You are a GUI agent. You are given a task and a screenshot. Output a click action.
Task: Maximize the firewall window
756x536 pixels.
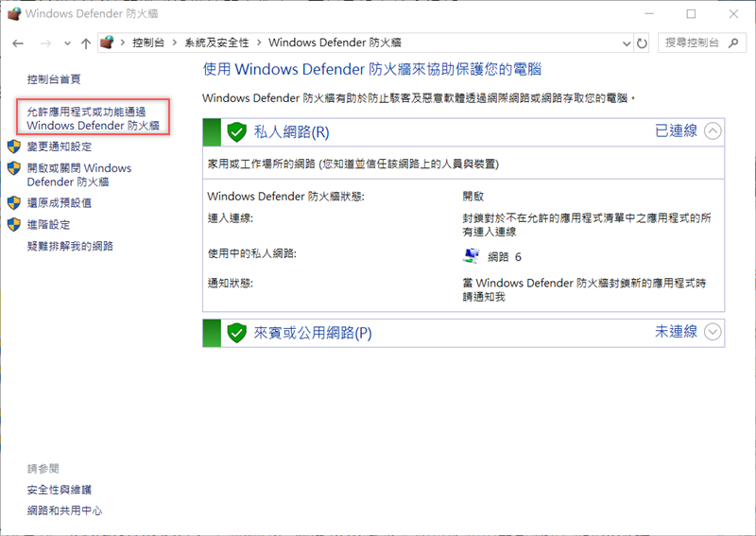click(x=691, y=14)
